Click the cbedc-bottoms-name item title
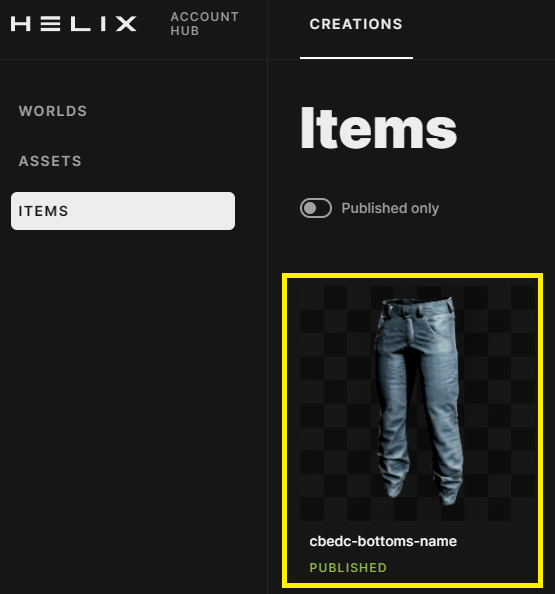555x594 pixels. click(383, 541)
